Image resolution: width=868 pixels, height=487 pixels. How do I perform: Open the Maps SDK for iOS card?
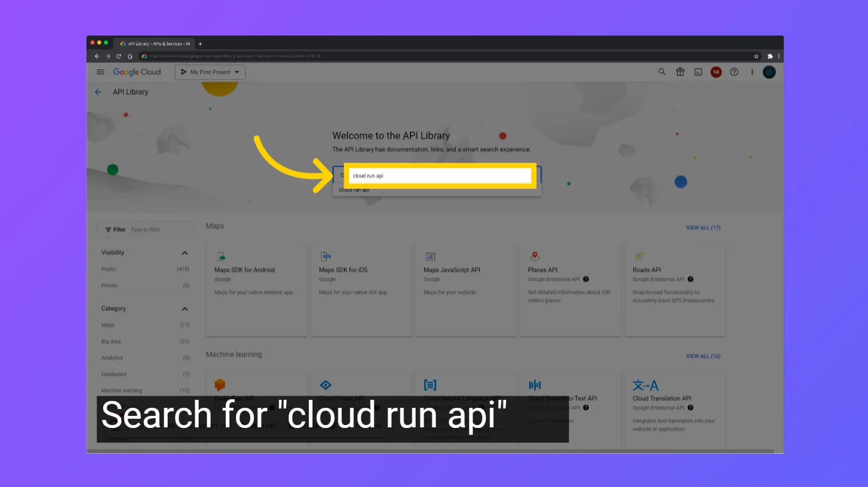click(361, 290)
